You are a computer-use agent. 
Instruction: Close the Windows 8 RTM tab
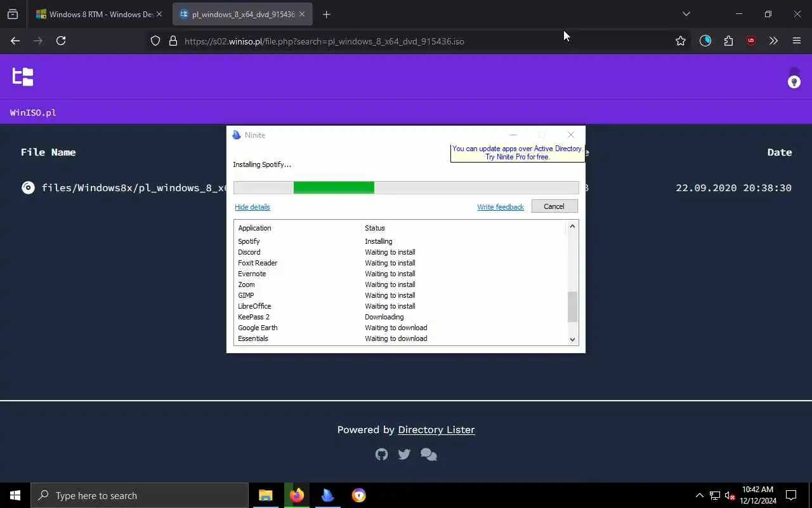(x=159, y=14)
